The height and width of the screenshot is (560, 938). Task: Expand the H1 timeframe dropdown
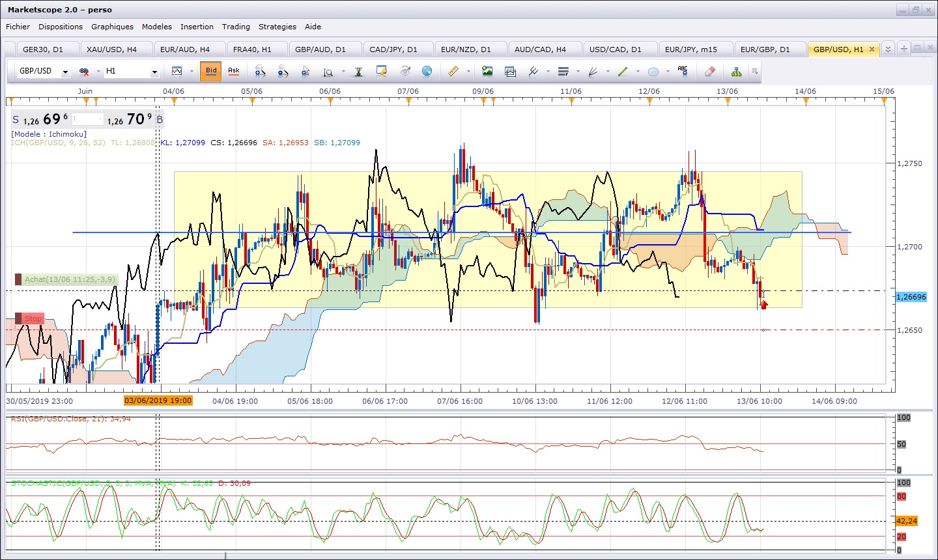pyautogui.click(x=154, y=72)
